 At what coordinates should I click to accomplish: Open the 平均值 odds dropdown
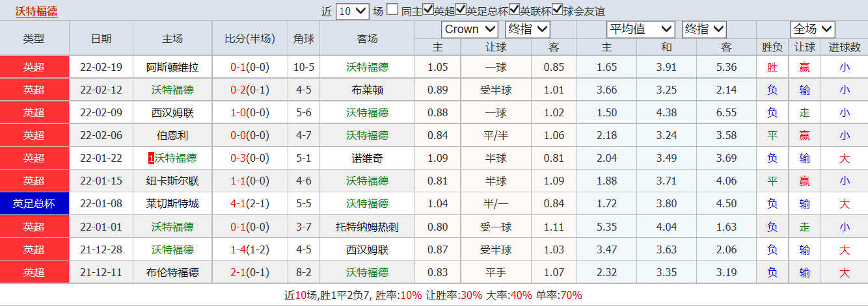coord(640,29)
